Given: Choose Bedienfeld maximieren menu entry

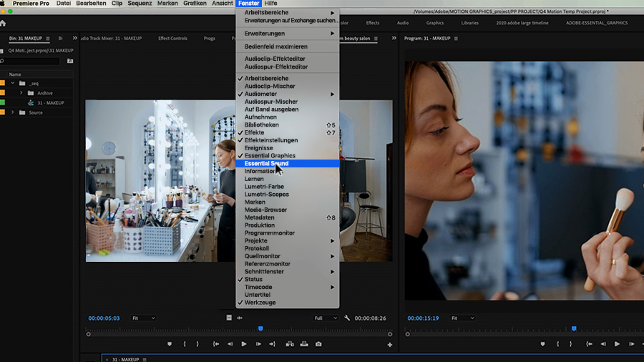Looking at the screenshot, I should [275, 46].
